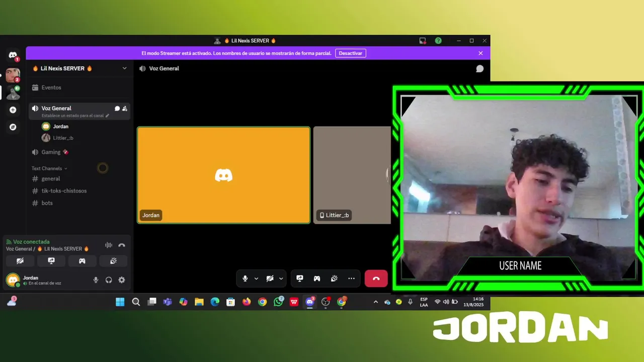Focus Jordan's orange video tile
644x362 pixels.
224,175
